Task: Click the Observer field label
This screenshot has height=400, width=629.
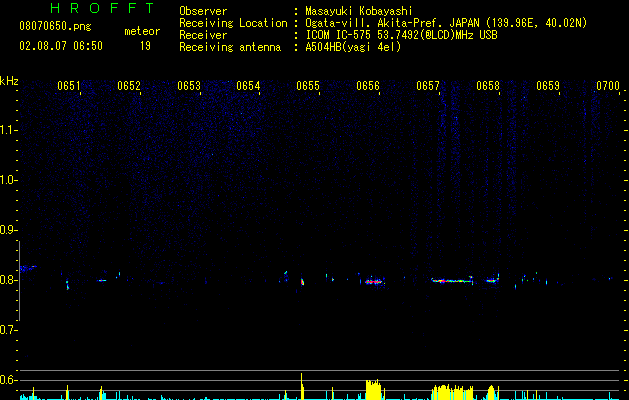Action: coord(203,11)
